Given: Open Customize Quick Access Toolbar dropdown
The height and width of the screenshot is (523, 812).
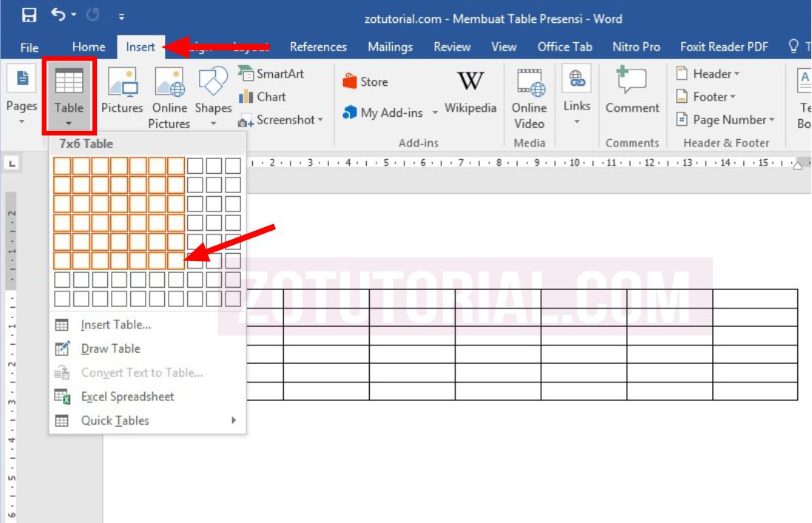Looking at the screenshot, I should (121, 17).
